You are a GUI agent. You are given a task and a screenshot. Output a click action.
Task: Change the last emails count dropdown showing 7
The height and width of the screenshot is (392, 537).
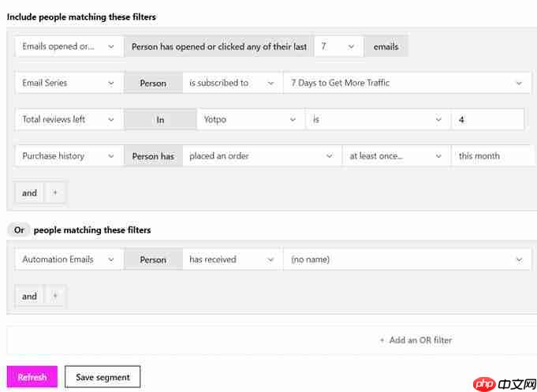point(338,47)
